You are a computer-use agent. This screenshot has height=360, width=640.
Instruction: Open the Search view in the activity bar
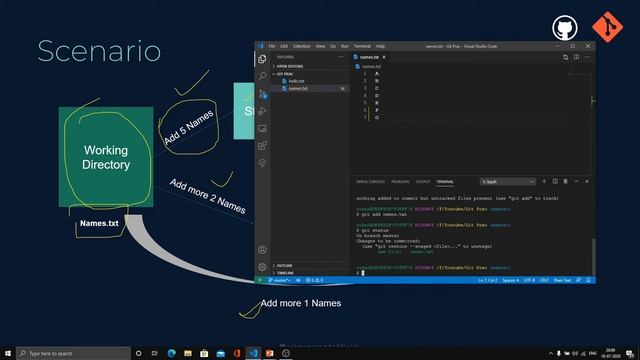[262, 76]
